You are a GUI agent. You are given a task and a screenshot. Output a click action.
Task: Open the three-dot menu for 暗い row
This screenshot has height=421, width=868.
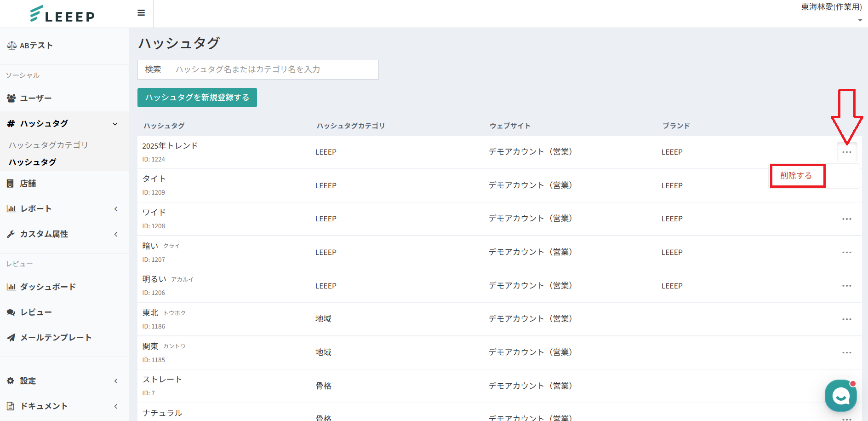point(846,253)
